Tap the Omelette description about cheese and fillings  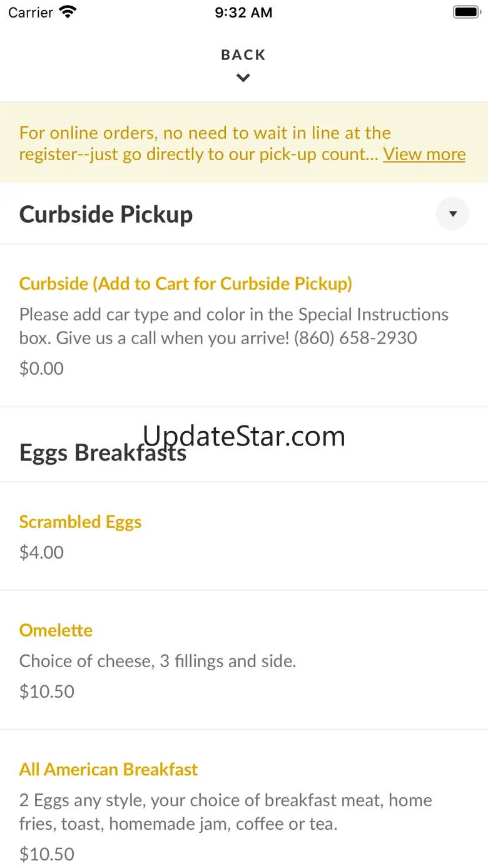pos(158,661)
